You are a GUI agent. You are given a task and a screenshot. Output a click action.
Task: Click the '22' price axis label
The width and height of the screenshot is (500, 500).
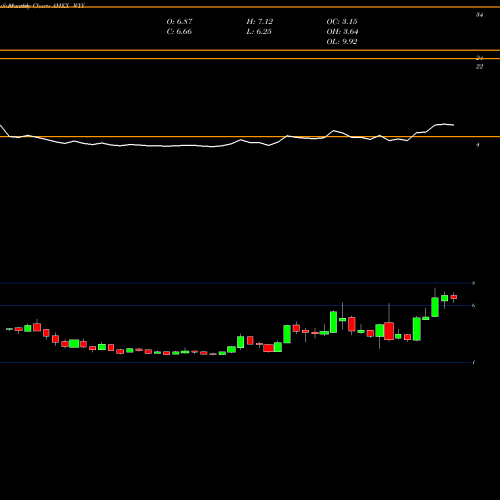click(x=479, y=67)
